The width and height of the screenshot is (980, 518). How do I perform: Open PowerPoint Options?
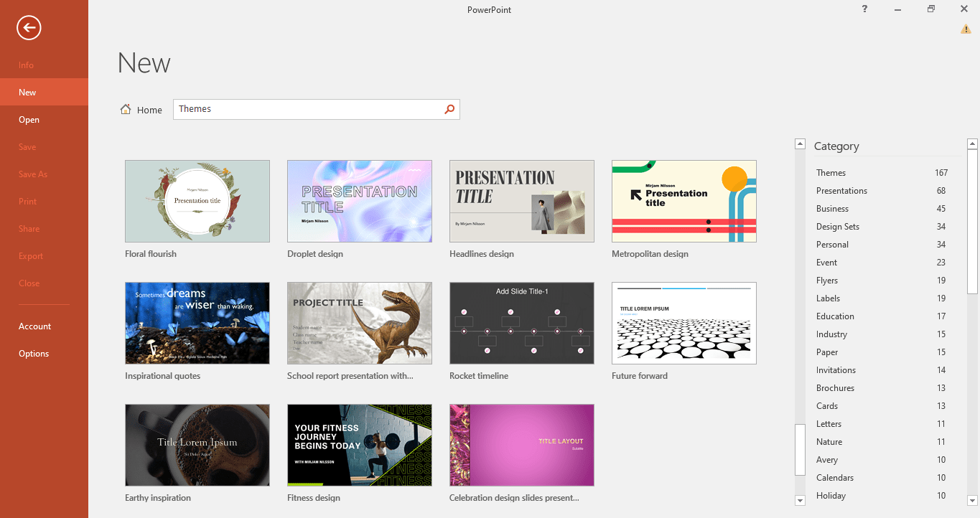point(34,353)
